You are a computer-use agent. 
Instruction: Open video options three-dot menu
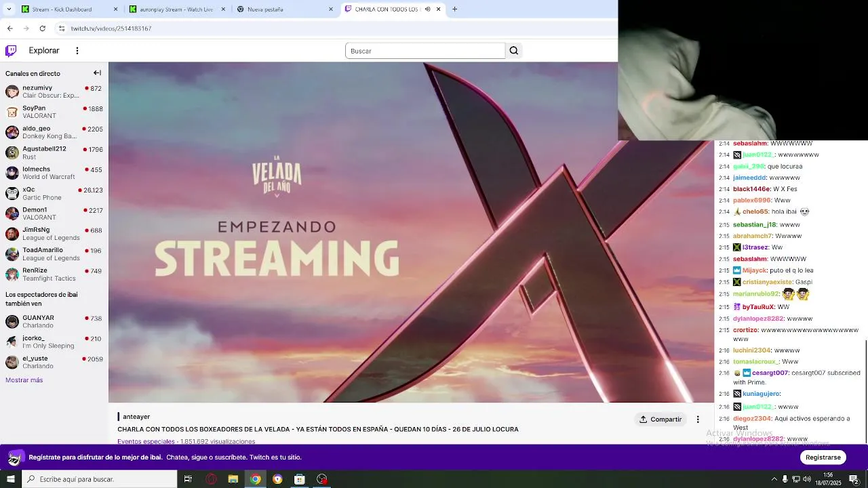pyautogui.click(x=698, y=419)
